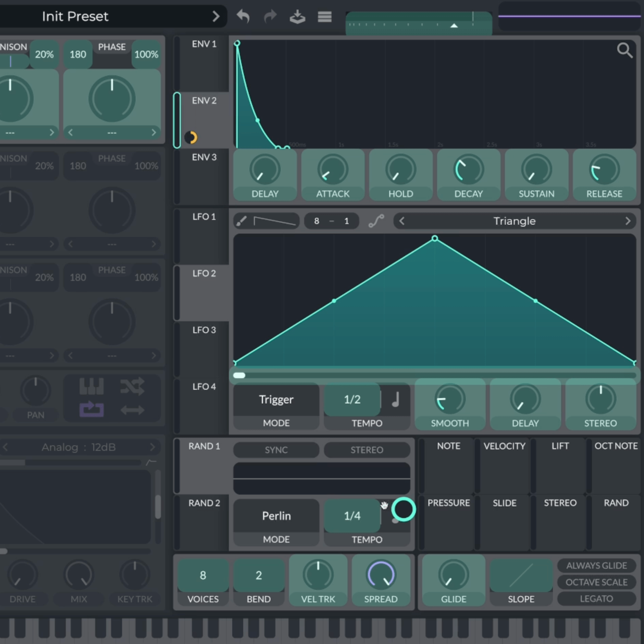Click the envelope zoom magnifier icon
Image resolution: width=644 pixels, height=644 pixels.
[x=624, y=51]
